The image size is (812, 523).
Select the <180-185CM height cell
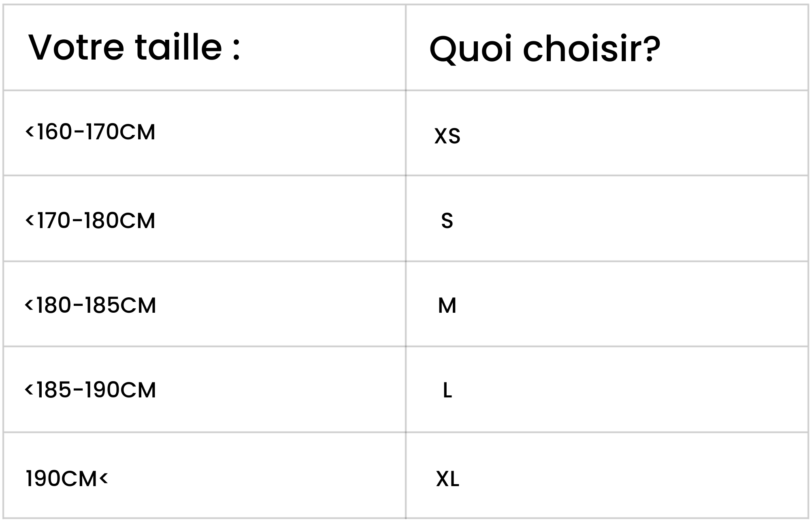90,305
